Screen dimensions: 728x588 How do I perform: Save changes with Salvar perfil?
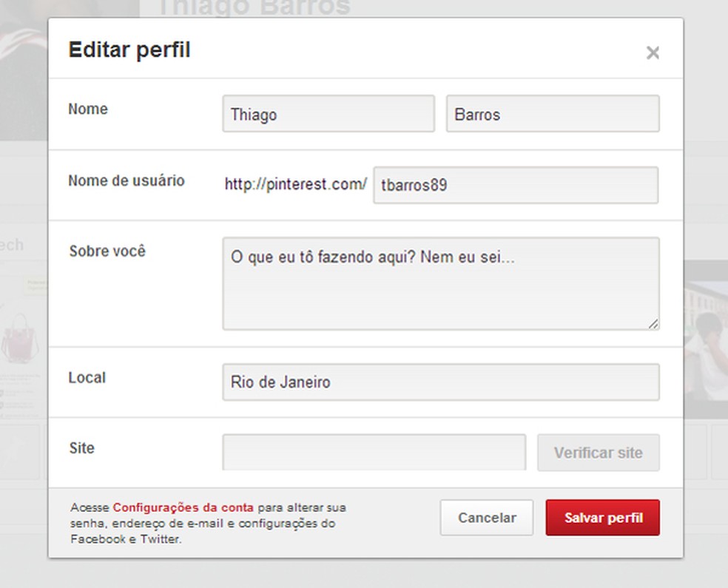602,518
